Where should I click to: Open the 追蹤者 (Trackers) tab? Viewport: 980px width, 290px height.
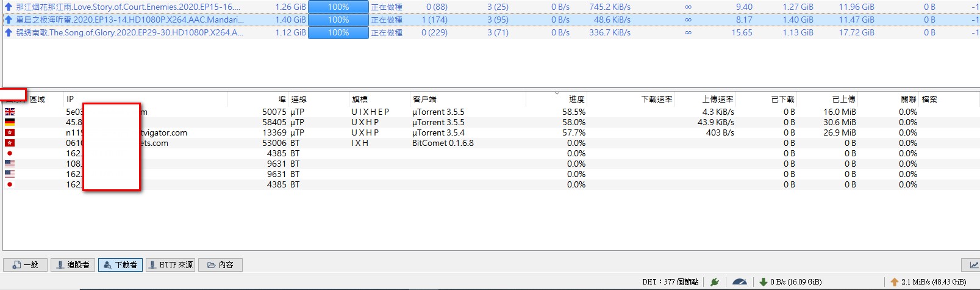73,264
